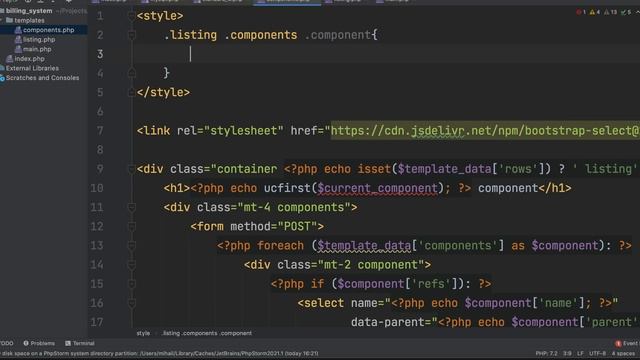Click the disk space notification message
This screenshot has height=360, width=640.
[x=159, y=353]
